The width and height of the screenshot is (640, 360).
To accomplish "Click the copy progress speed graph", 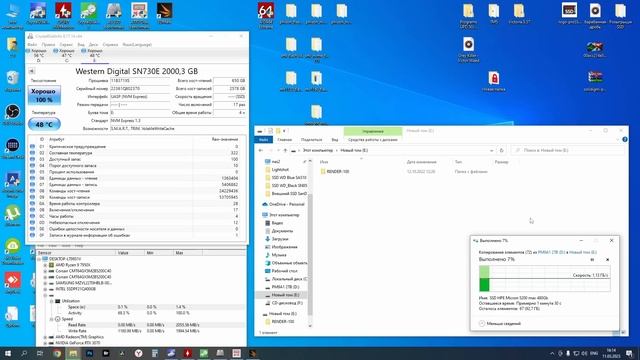I will tap(544, 278).
